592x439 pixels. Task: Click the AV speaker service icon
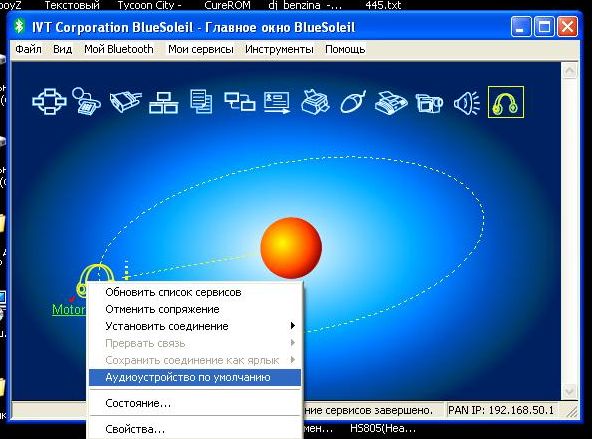(x=467, y=102)
